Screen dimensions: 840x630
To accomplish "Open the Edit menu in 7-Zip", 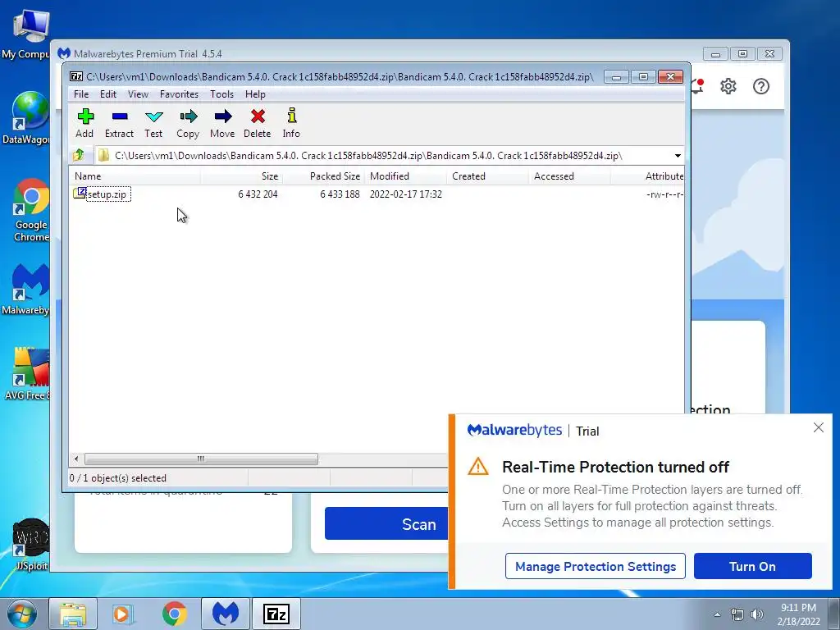I will pos(108,94).
